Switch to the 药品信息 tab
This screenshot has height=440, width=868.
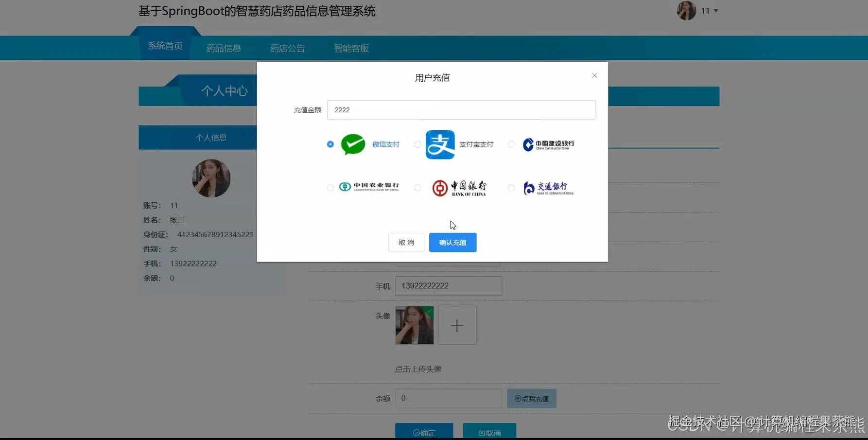223,48
